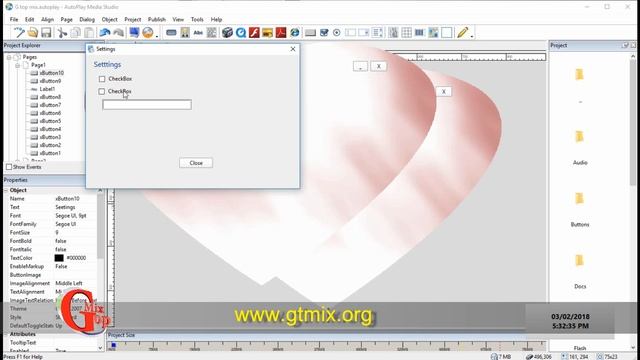Screen dimensions: 640x360
Task: Tick the second CheckBox above the input field
Action: click(102, 91)
